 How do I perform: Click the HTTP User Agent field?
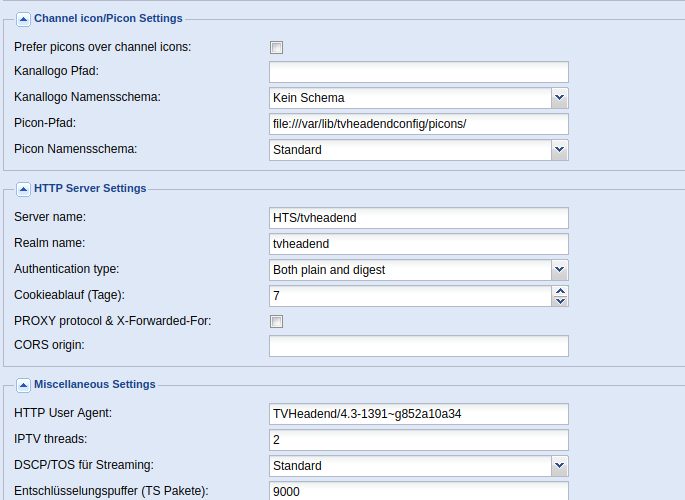(x=419, y=414)
